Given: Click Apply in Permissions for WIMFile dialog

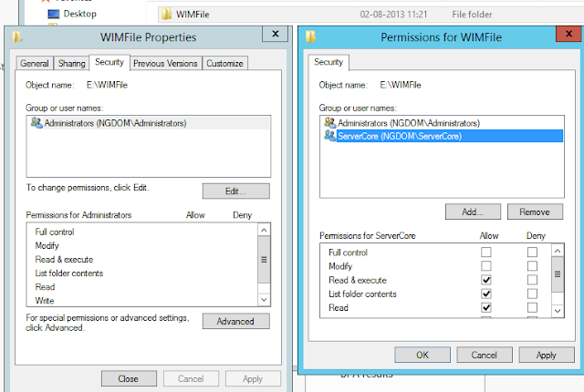Looking at the screenshot, I should coord(547,355).
